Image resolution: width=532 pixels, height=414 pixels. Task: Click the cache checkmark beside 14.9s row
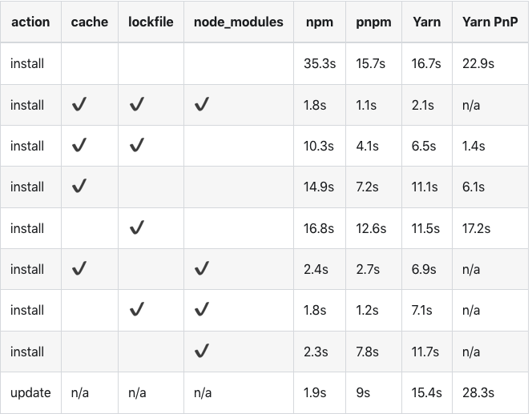coord(79,186)
